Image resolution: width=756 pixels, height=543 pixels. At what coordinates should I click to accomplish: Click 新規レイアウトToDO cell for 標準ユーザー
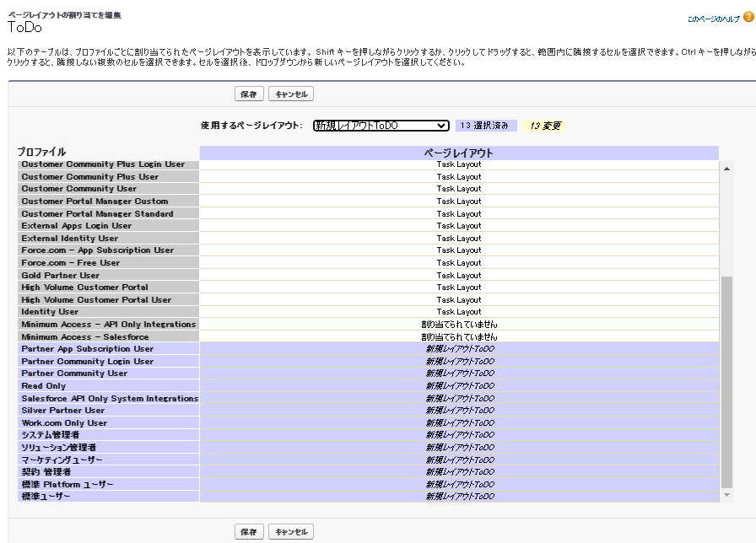coord(459,497)
